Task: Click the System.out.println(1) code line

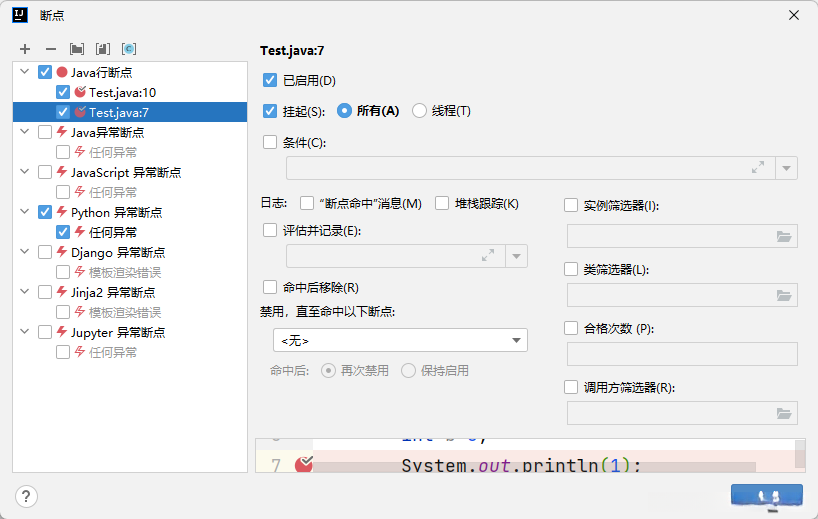Action: 521,464
